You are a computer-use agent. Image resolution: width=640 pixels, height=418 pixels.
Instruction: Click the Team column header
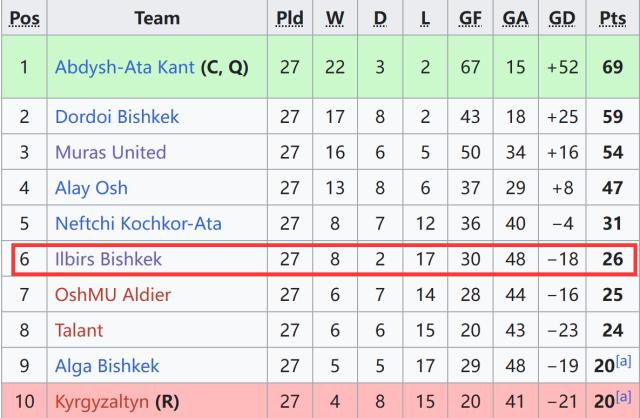[x=157, y=18]
